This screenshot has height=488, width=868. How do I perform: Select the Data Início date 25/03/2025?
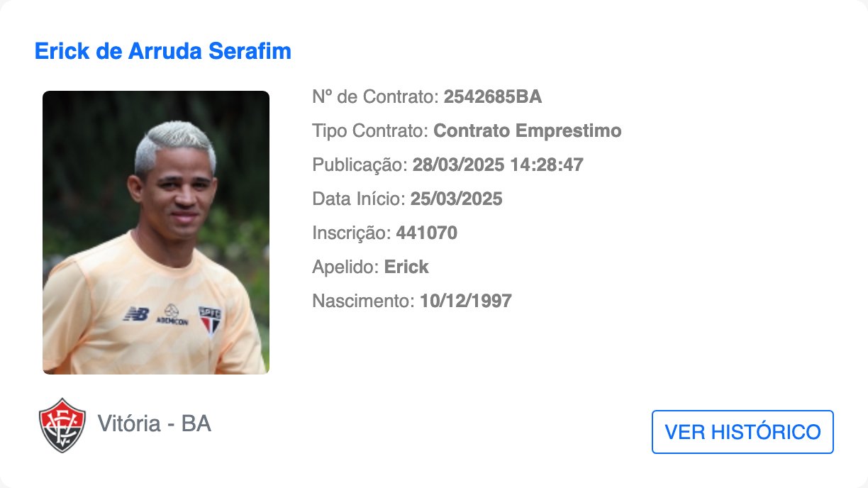(456, 199)
